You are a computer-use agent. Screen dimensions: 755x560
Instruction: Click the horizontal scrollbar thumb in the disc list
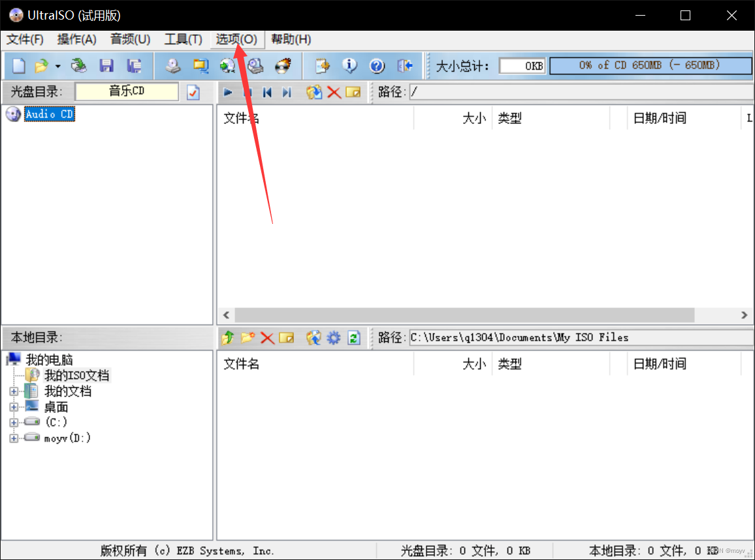[464, 315]
